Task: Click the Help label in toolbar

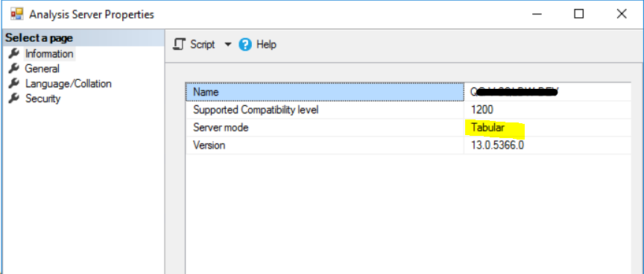Action: point(266,45)
